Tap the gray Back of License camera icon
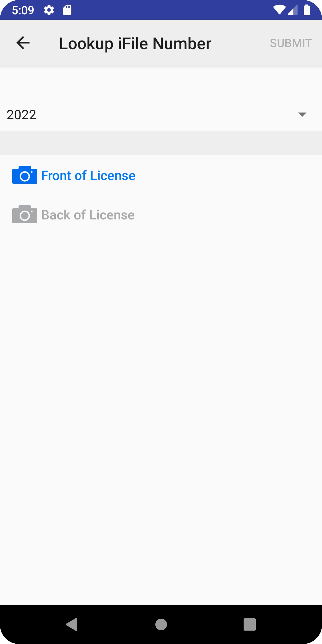Screen dimensions: 322x644 [x=24, y=214]
